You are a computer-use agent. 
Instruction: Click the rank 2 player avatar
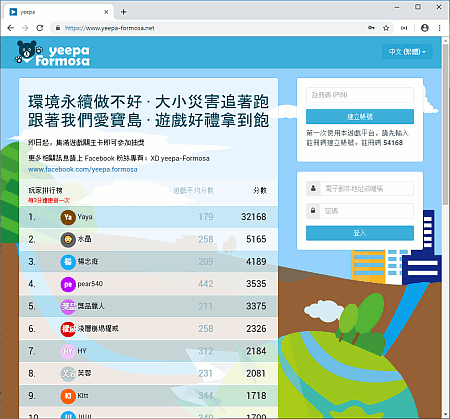[68, 239]
